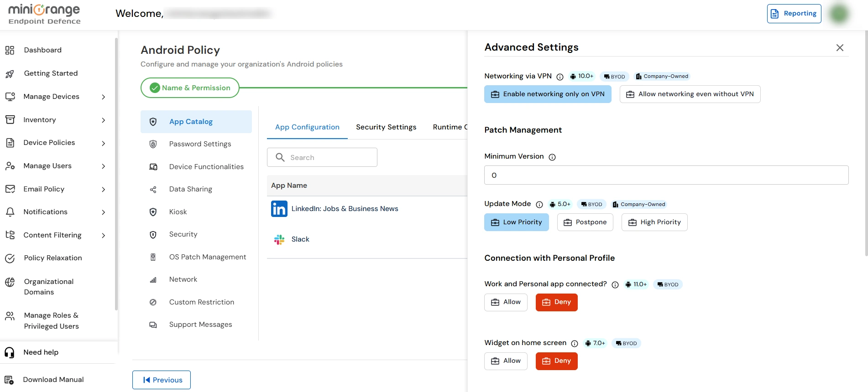Select Enable networking only on VPN

[548, 94]
